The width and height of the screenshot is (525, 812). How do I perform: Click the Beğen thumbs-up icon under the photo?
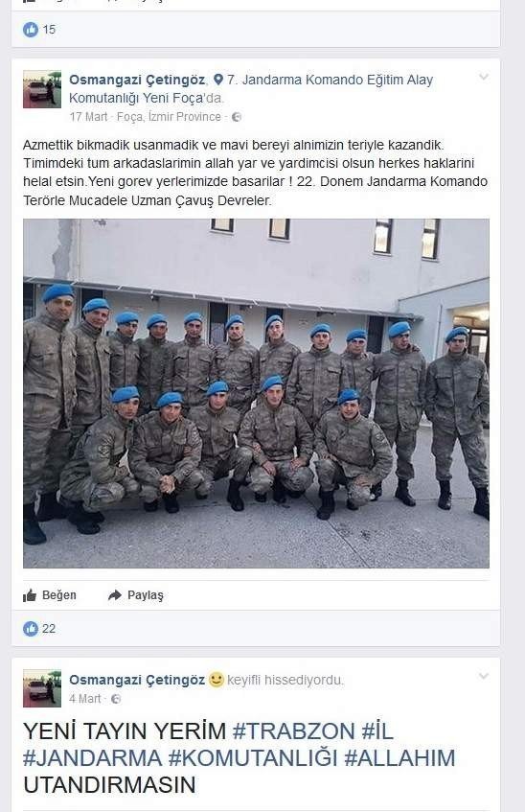(x=30, y=595)
